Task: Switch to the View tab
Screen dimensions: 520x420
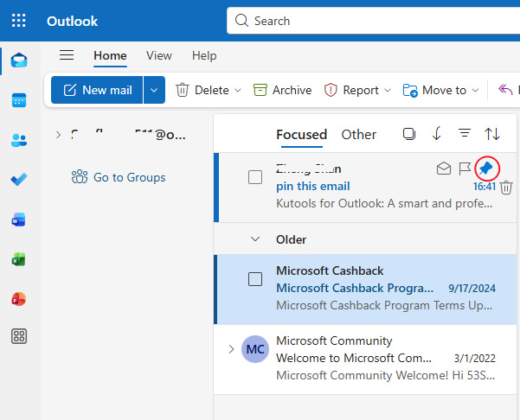Action: tap(159, 55)
